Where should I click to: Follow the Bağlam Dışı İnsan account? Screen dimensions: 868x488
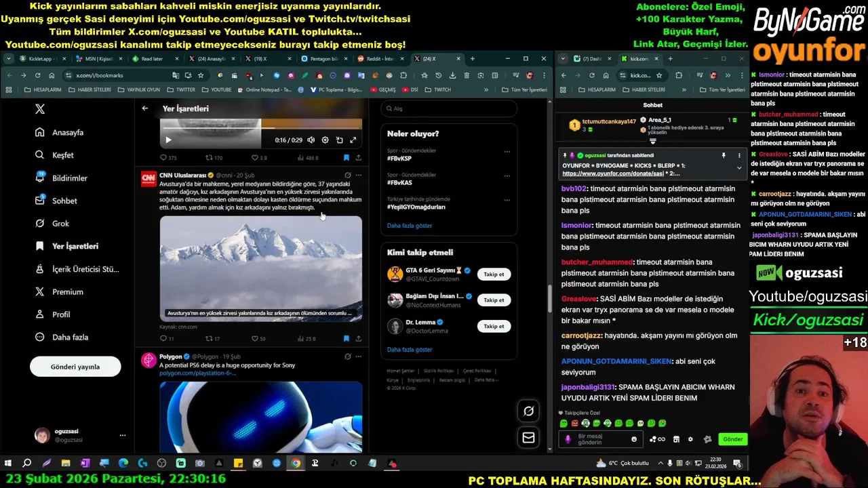pyautogui.click(x=494, y=300)
